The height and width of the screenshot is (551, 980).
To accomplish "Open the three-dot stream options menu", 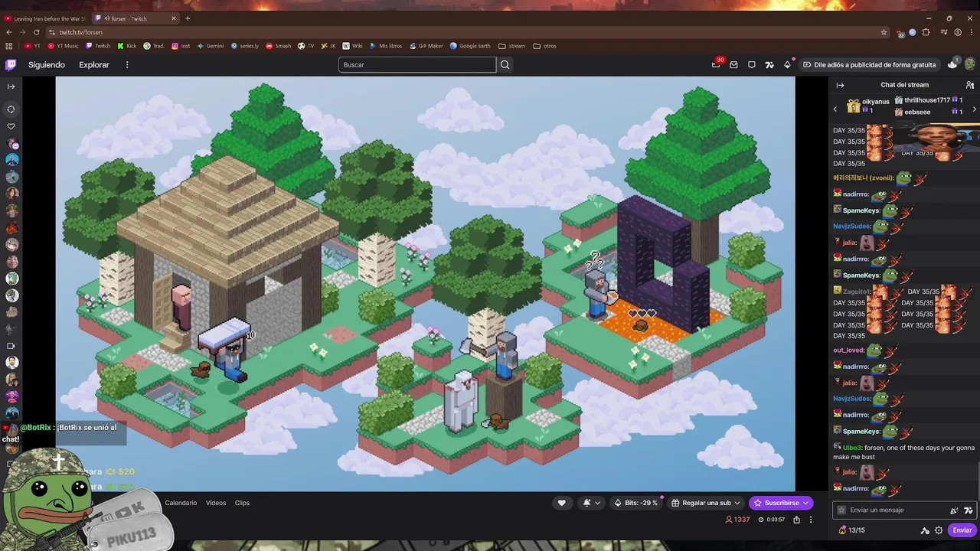I will 811,520.
